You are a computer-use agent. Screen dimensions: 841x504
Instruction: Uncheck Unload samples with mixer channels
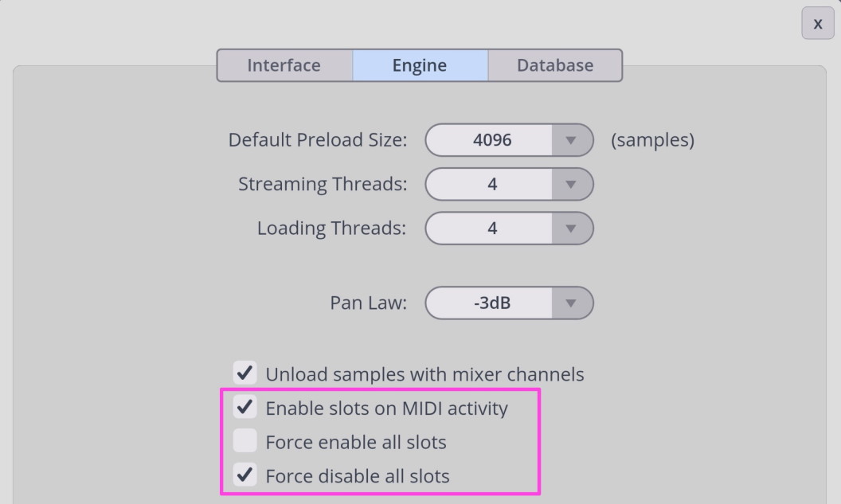[245, 373]
